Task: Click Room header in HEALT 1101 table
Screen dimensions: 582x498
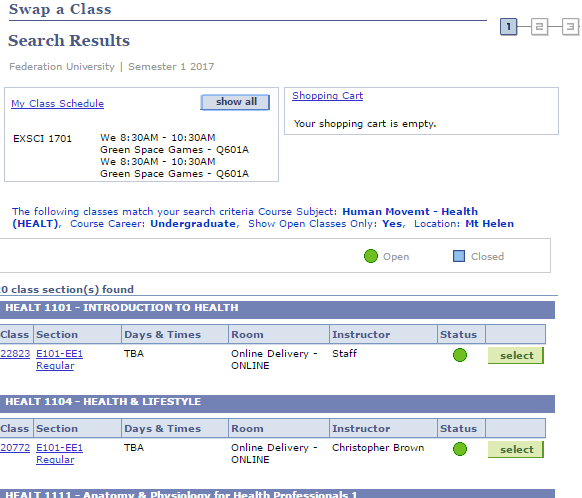Action: tap(279, 334)
